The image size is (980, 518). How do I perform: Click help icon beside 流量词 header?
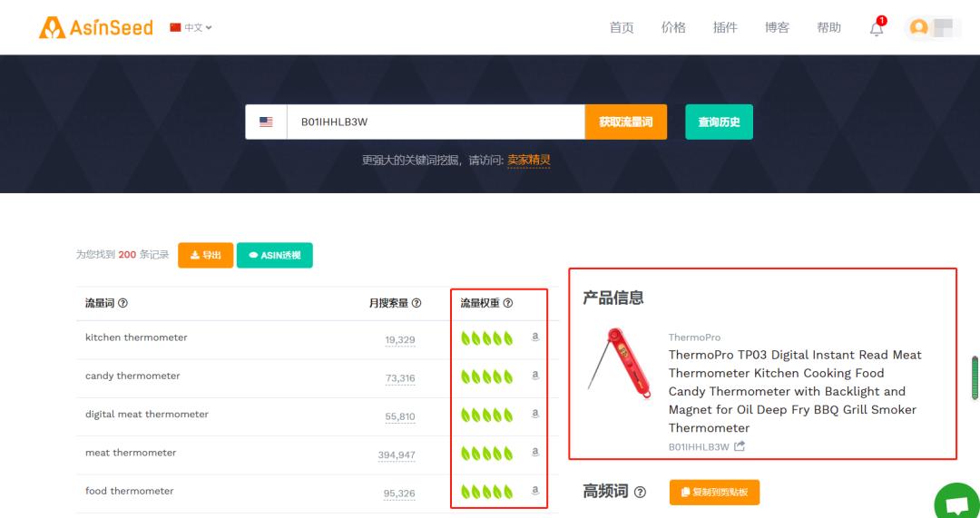[123, 303]
